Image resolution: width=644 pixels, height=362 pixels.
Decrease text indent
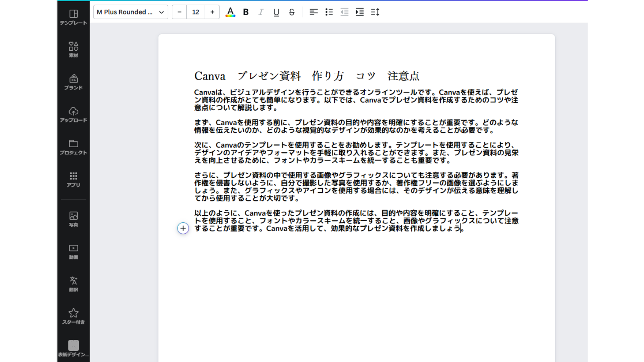(x=345, y=12)
